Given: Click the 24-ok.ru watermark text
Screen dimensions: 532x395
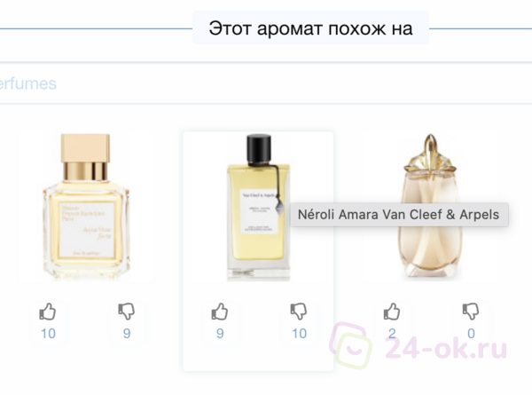Looking at the screenshot, I should pos(446,348).
